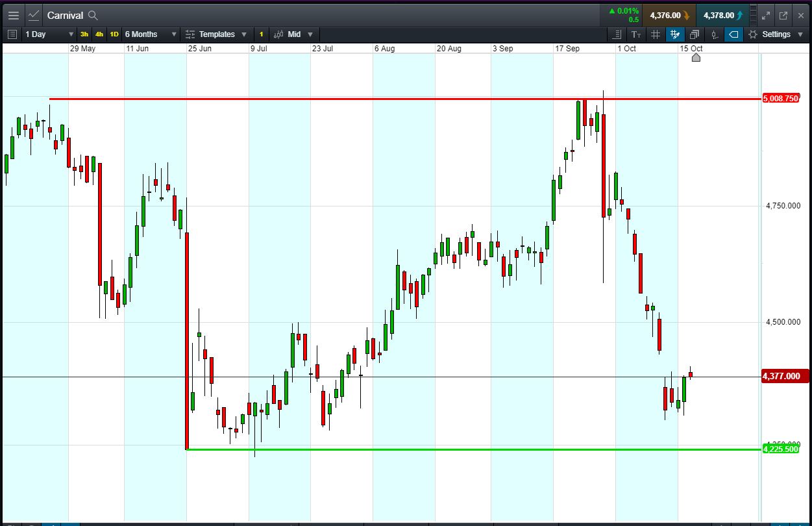Click the overlapping windows clone icon

tap(695, 34)
